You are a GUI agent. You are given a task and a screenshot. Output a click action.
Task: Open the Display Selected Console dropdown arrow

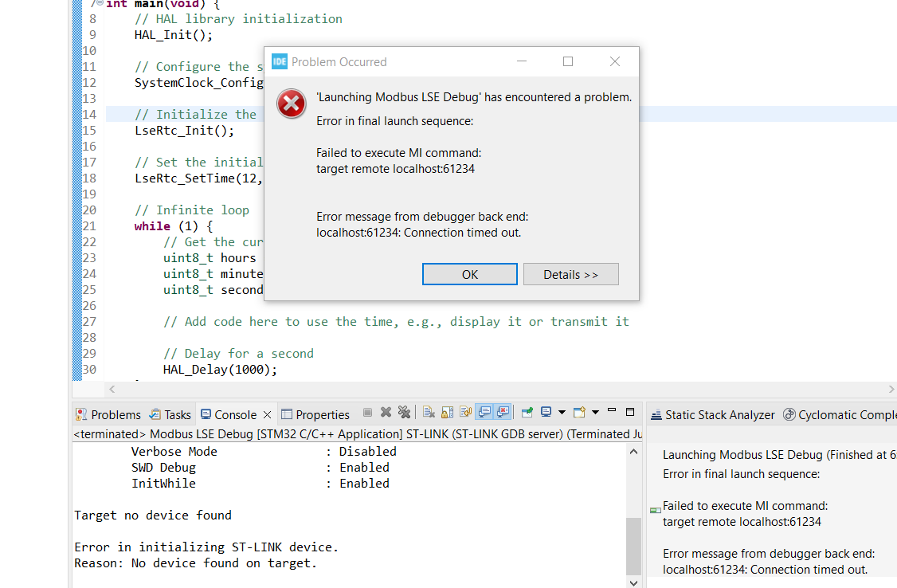pyautogui.click(x=562, y=413)
